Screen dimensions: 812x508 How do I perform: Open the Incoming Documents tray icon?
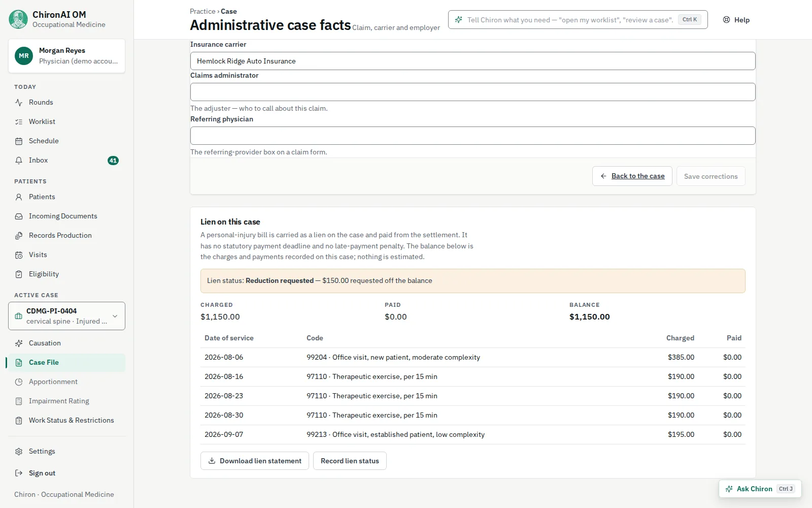[x=19, y=216]
